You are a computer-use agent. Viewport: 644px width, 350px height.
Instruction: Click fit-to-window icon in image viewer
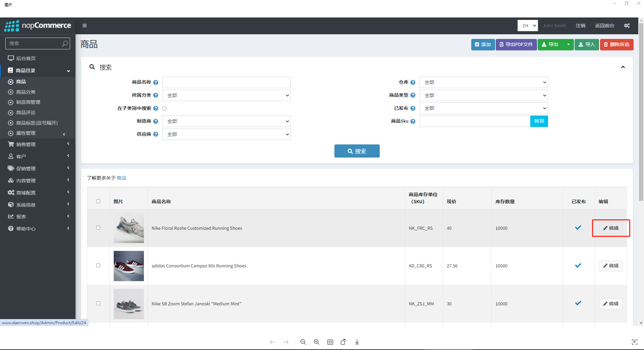tap(330, 342)
